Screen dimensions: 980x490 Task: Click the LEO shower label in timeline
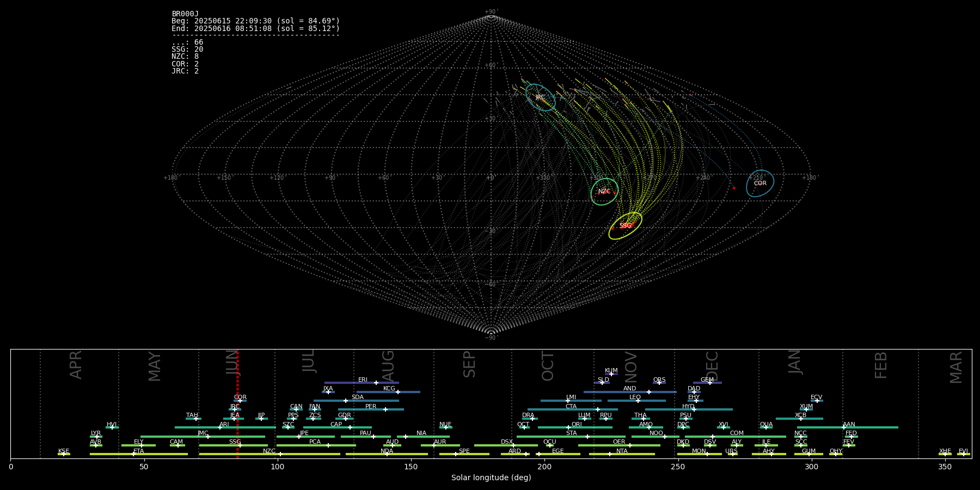[x=635, y=397]
